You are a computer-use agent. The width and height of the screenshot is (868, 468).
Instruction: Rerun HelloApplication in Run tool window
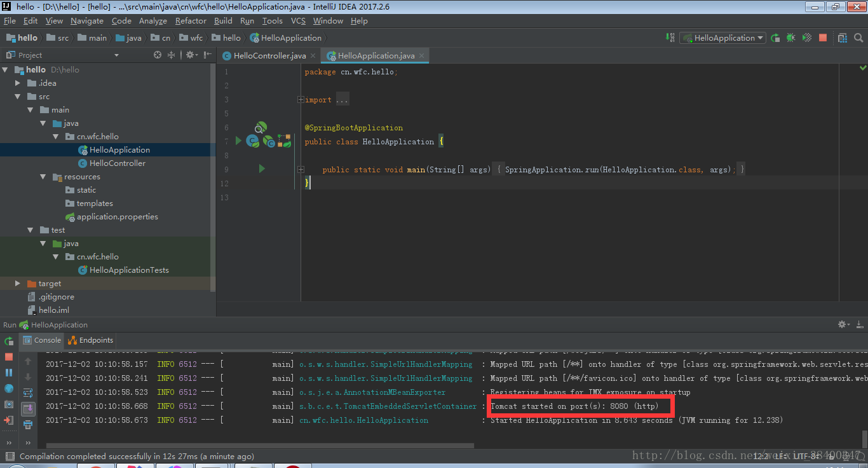[9, 341]
